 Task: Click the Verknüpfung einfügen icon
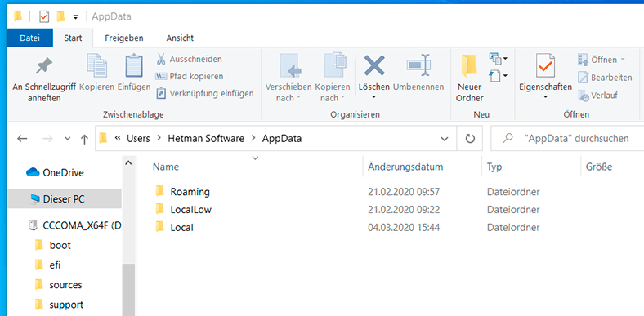(161, 94)
